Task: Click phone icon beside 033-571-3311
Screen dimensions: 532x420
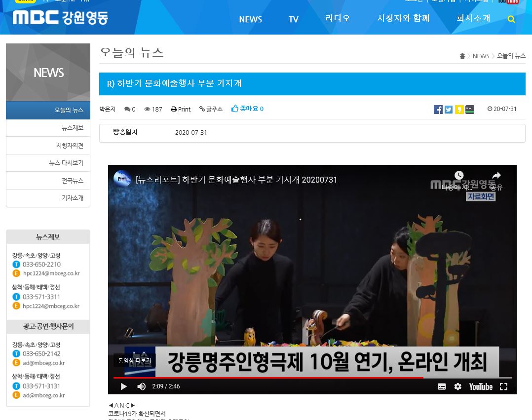Action: [16, 297]
